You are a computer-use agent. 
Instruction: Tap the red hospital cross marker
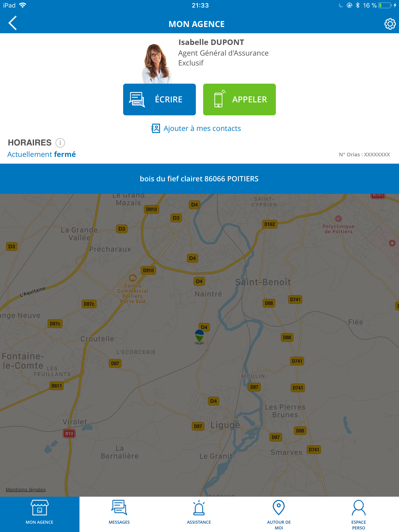coord(392,243)
